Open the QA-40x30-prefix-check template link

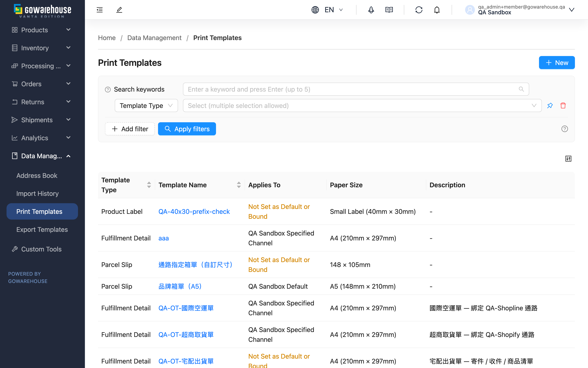point(194,211)
